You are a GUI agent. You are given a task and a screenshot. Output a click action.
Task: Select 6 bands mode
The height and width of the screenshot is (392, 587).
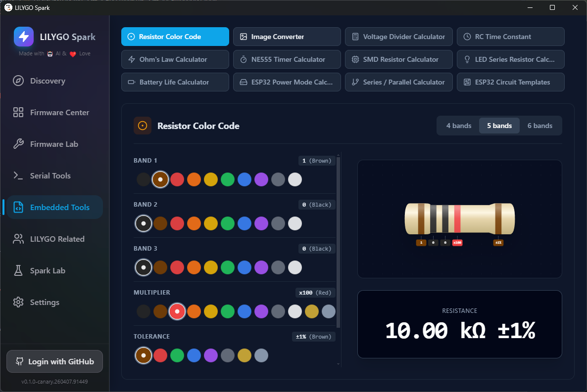click(x=539, y=126)
